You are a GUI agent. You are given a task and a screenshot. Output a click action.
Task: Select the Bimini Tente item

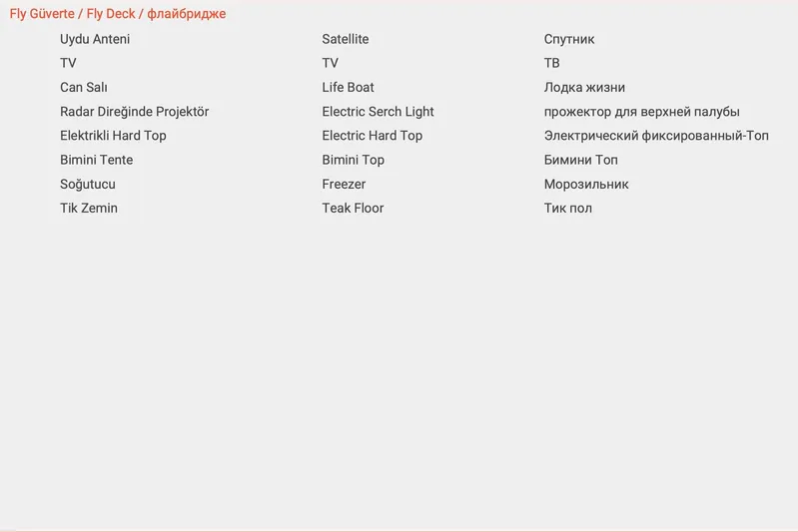coord(96,160)
